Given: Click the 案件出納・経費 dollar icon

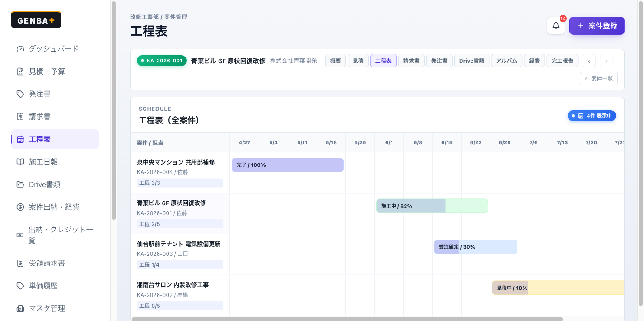Looking at the screenshot, I should click(20, 207).
